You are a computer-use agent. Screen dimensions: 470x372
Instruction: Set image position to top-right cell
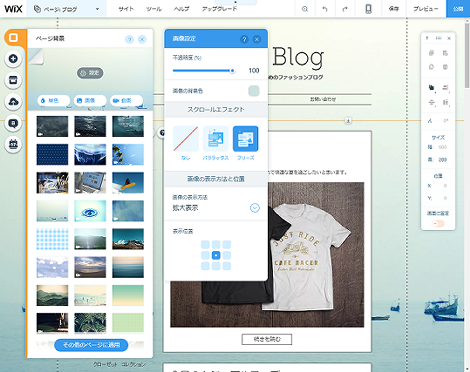point(227,245)
